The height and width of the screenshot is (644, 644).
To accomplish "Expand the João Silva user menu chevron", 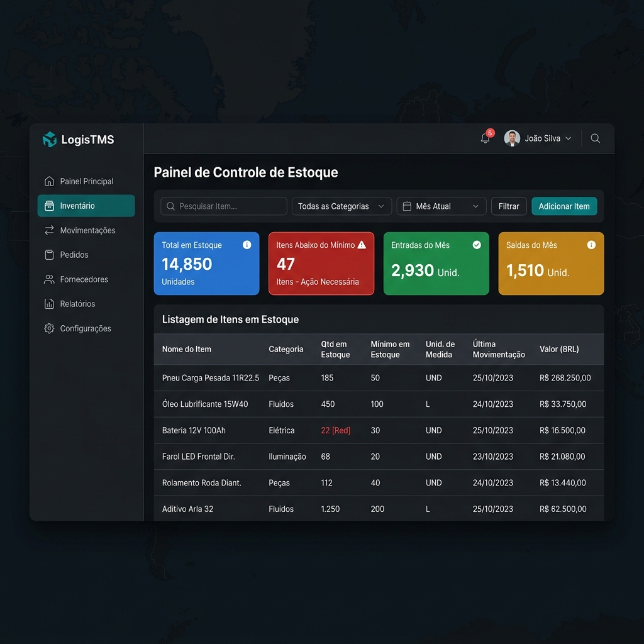I will 569,138.
